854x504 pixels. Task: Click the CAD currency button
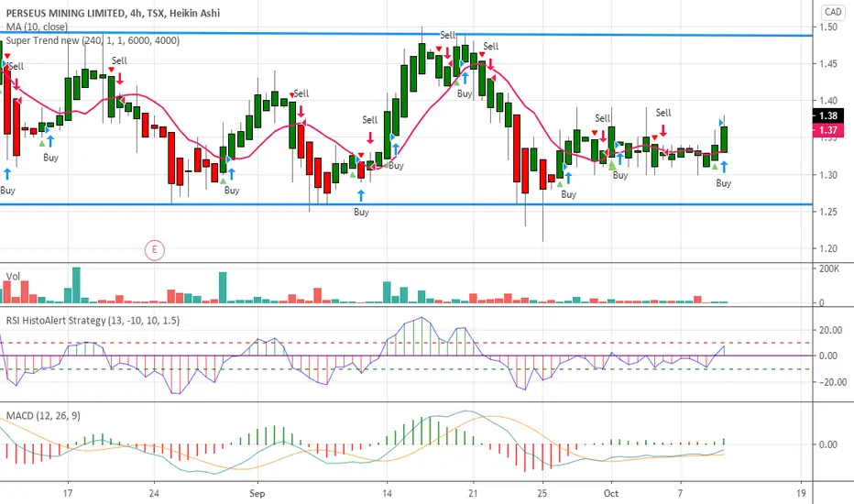click(x=833, y=12)
